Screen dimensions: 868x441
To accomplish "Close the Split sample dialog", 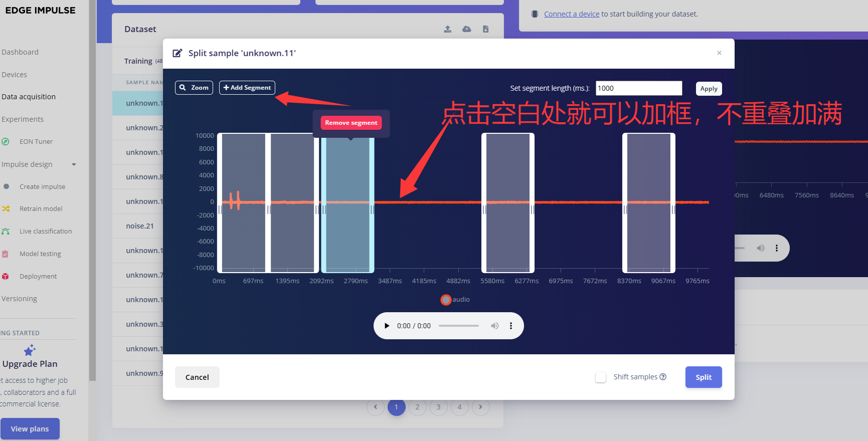I will click(719, 53).
